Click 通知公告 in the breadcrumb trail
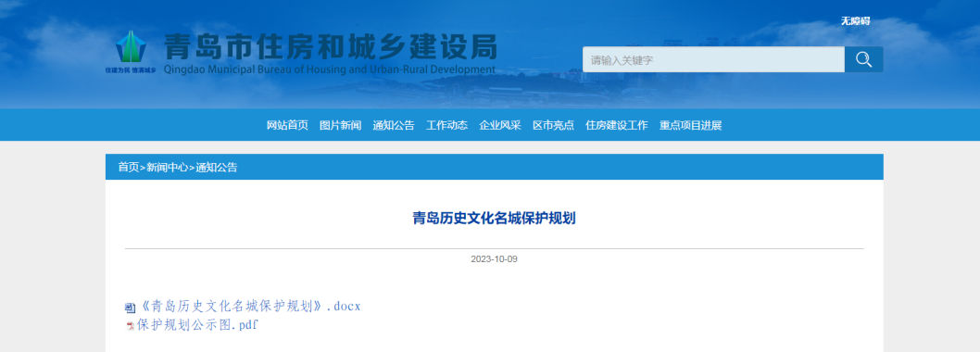Screen dimensions: 980x352 coord(216,167)
